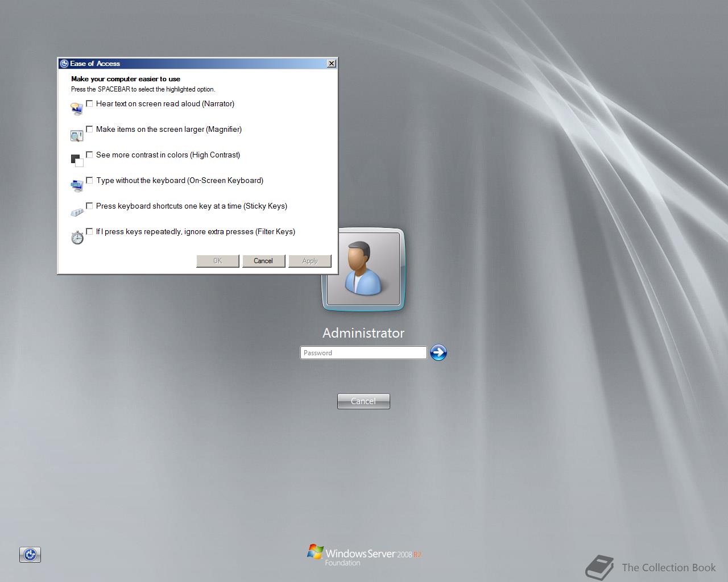
Task: Focus the Password input field
Action: [363, 353]
